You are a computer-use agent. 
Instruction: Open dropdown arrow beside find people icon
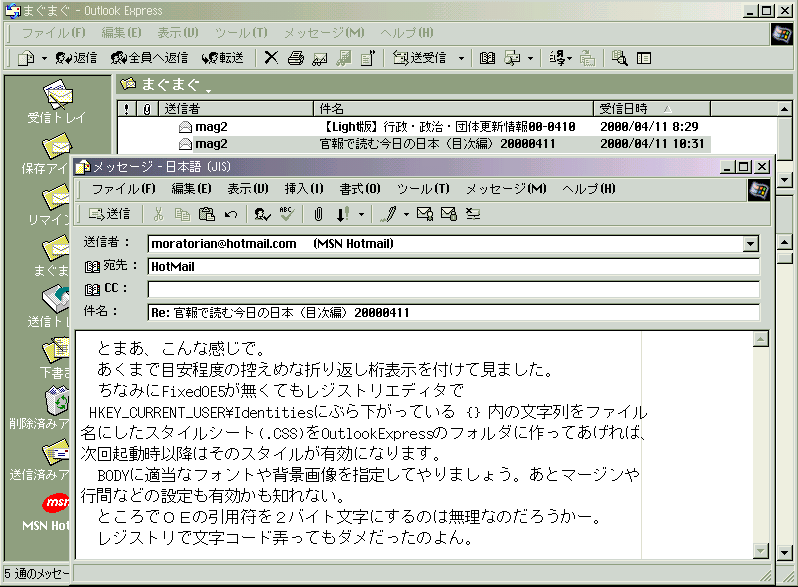(x=530, y=59)
